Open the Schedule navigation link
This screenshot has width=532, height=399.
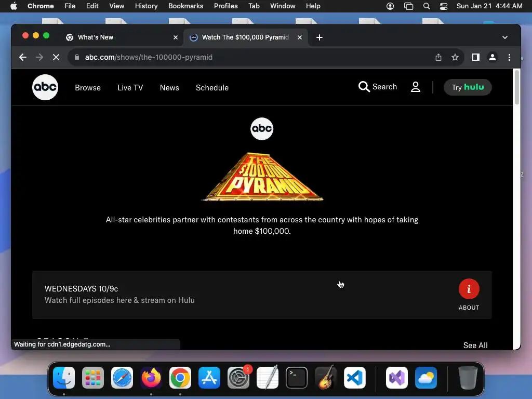tap(212, 87)
